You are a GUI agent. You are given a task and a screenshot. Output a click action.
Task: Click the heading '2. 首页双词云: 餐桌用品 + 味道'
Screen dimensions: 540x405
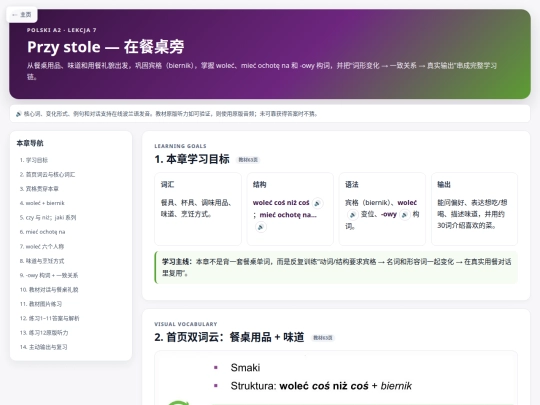pyautogui.click(x=229, y=337)
